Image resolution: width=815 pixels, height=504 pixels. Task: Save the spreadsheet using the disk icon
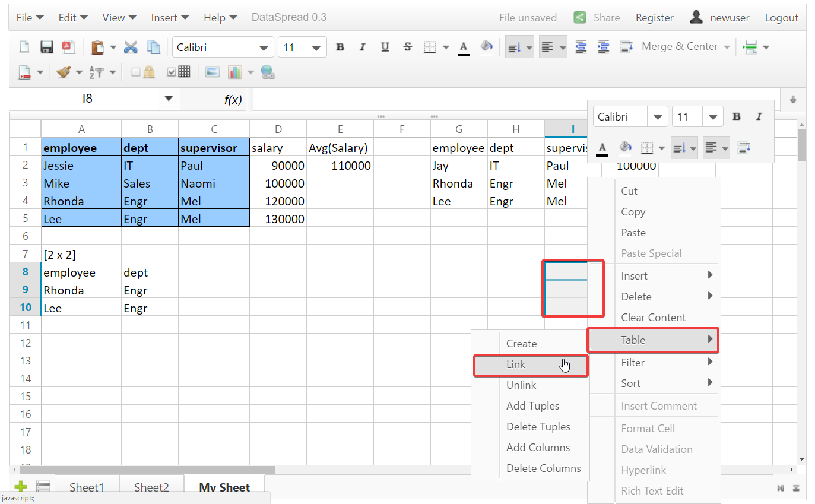tap(47, 46)
